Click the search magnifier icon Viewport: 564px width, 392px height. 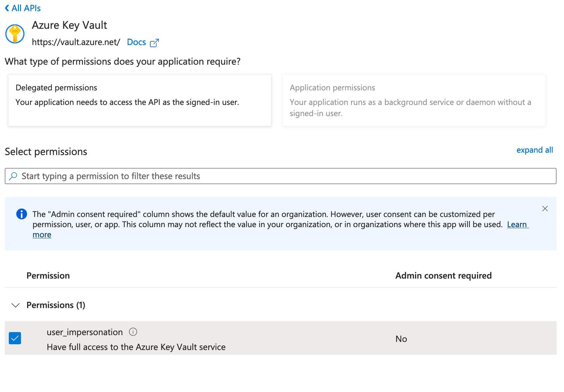13,176
